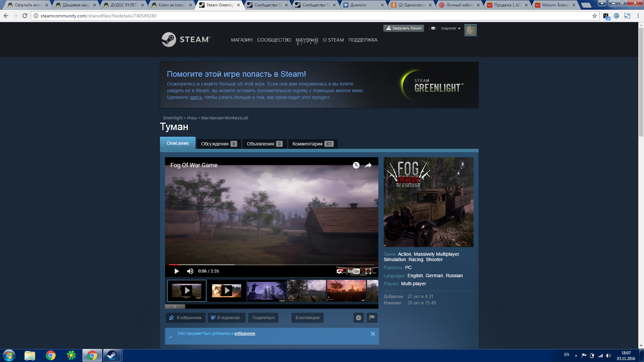Bookmark page with star icon
The height and width of the screenshot is (362, 644).
(x=595, y=16)
